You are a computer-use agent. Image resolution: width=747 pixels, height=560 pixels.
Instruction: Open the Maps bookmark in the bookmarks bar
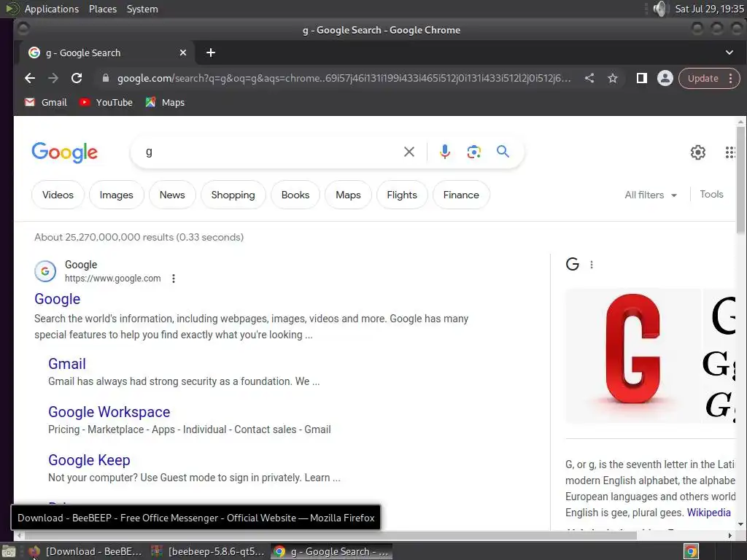[x=165, y=102]
